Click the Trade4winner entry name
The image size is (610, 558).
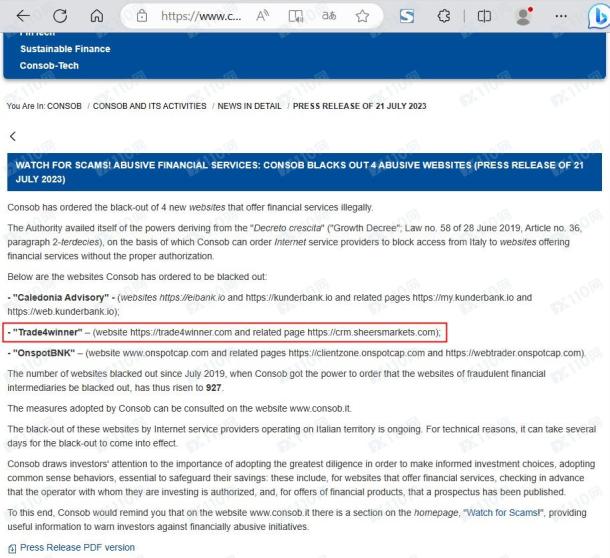(47, 332)
